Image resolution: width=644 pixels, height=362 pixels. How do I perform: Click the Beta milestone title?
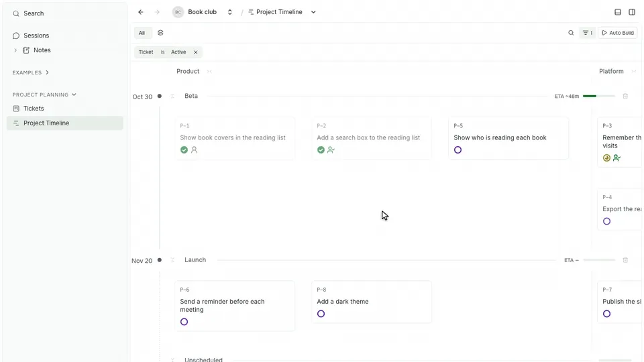(191, 96)
